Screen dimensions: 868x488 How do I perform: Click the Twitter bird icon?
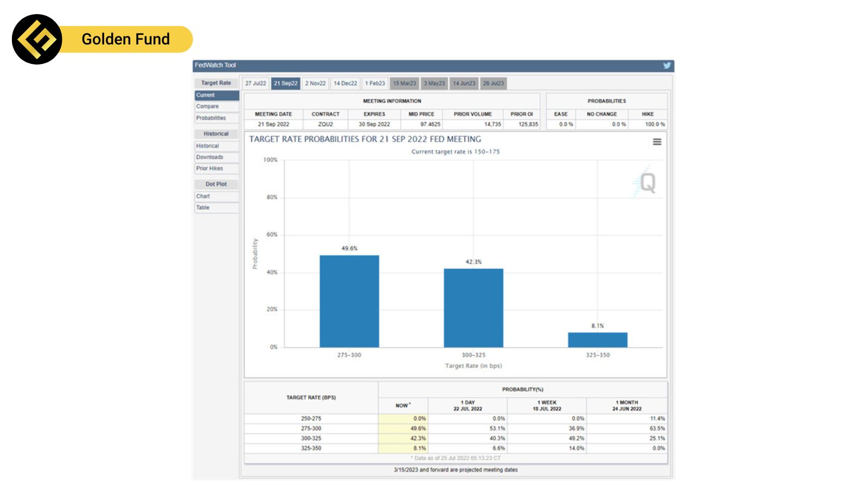pos(667,66)
